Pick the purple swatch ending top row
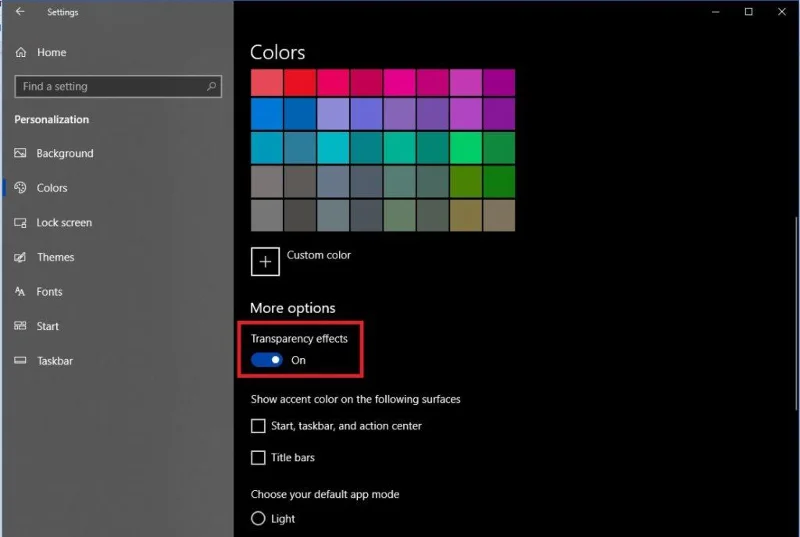 click(x=499, y=83)
